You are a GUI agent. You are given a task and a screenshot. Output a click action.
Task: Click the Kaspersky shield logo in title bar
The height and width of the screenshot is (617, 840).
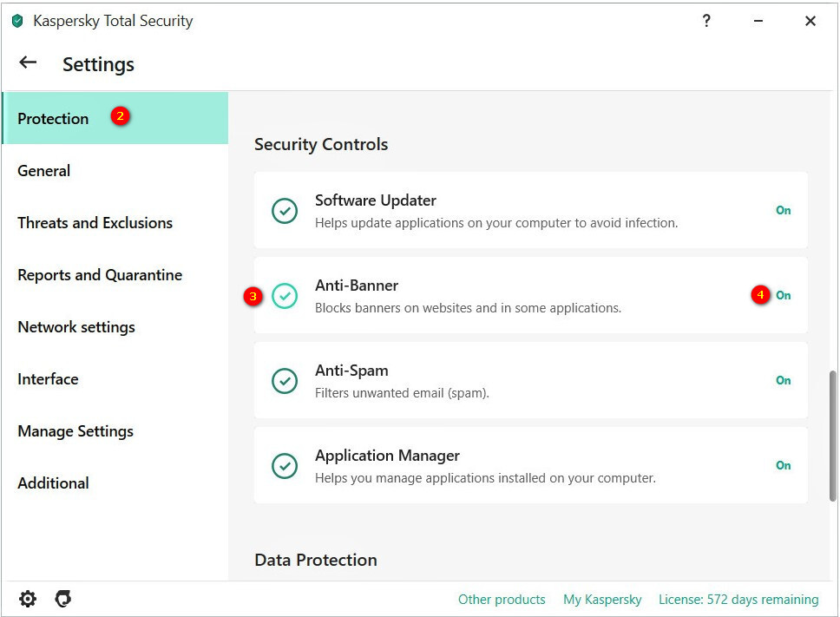point(17,21)
